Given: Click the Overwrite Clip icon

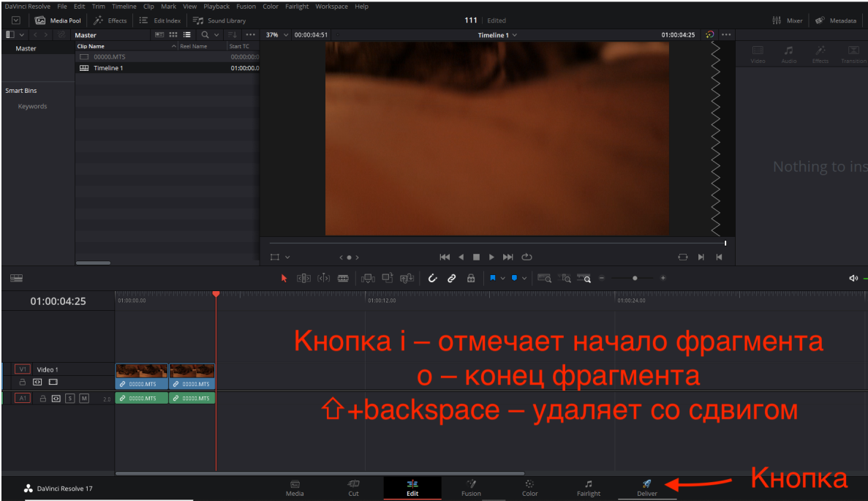Looking at the screenshot, I should (388, 278).
